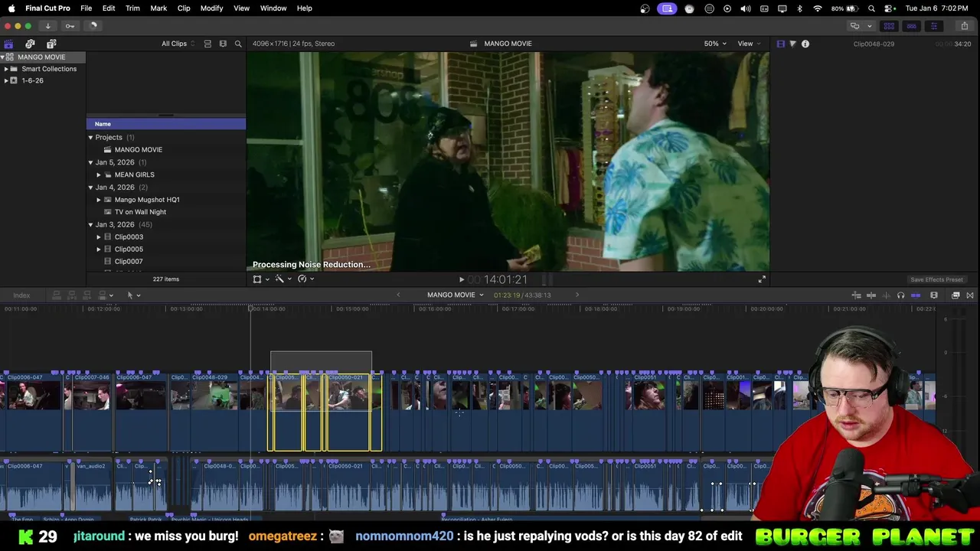The image size is (980, 551).
Task: Open the Keyword Editor key button
Action: pyautogui.click(x=70, y=26)
